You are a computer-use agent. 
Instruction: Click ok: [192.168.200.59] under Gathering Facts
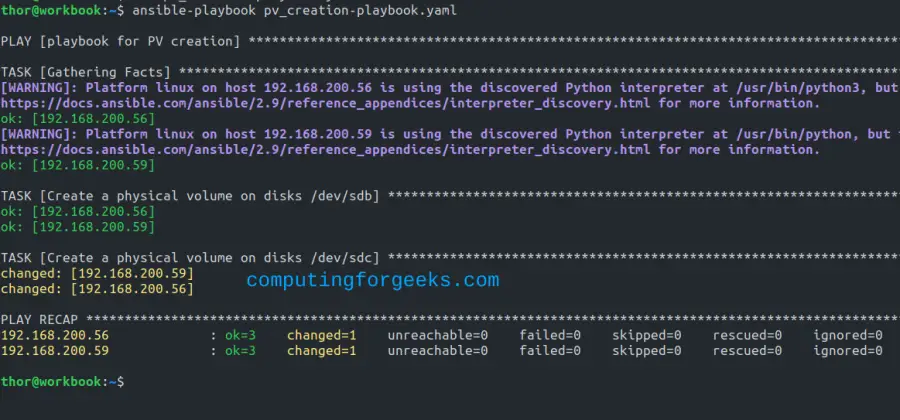click(78, 165)
